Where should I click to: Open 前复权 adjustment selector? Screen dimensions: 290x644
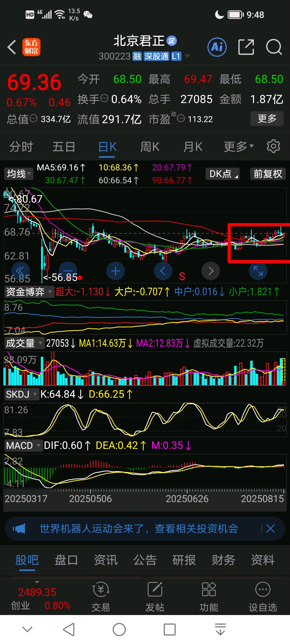(268, 174)
